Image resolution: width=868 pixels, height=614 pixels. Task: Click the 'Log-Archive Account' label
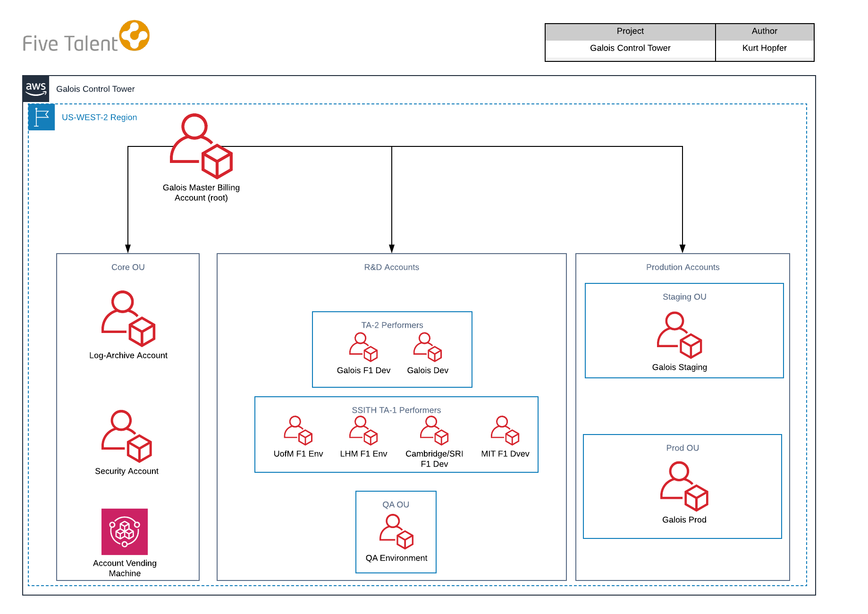pos(128,356)
